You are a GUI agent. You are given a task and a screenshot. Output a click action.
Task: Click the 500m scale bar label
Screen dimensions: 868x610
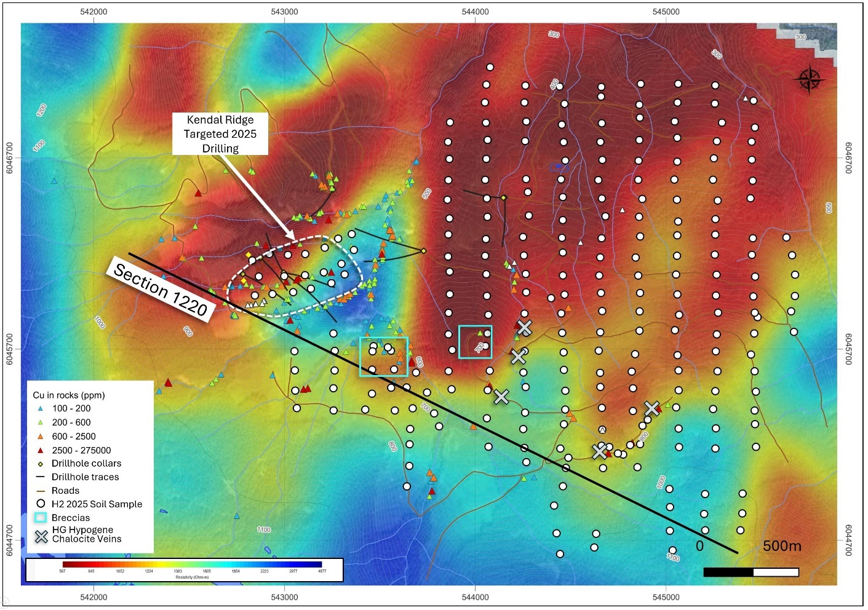tap(781, 546)
